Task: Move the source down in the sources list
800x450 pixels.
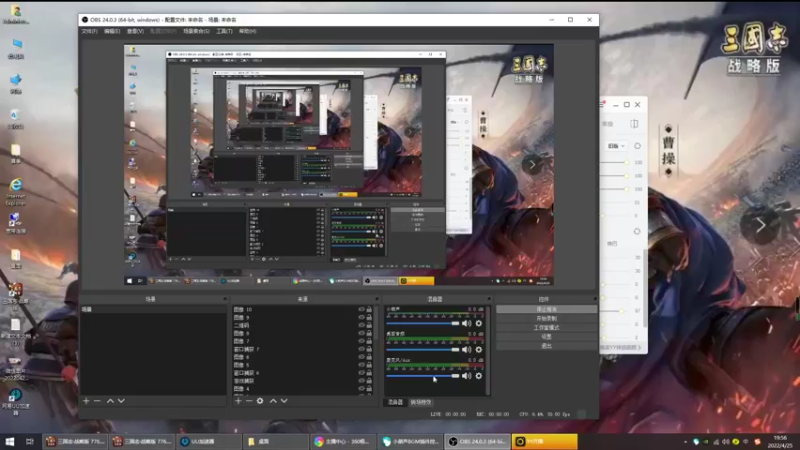Action: [284, 401]
